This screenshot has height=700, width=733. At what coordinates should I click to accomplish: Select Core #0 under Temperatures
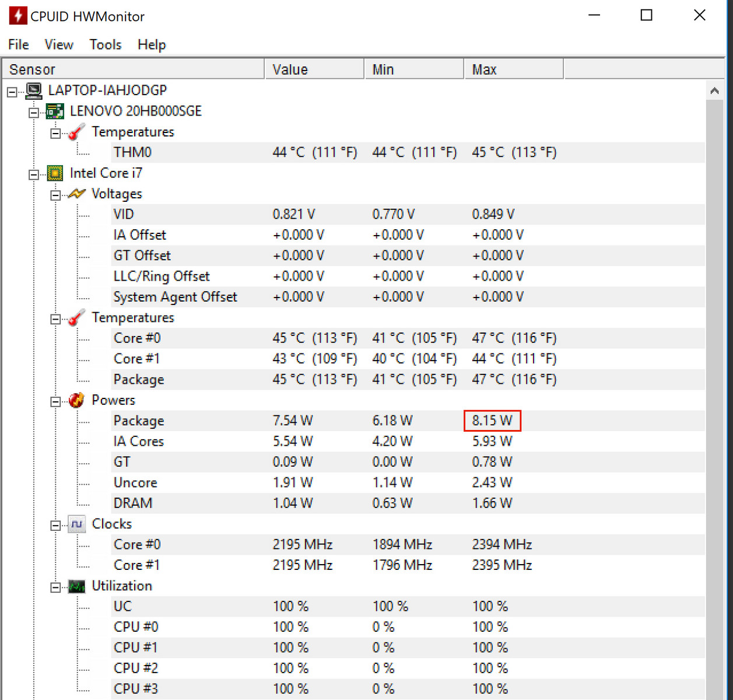tap(408, 338)
